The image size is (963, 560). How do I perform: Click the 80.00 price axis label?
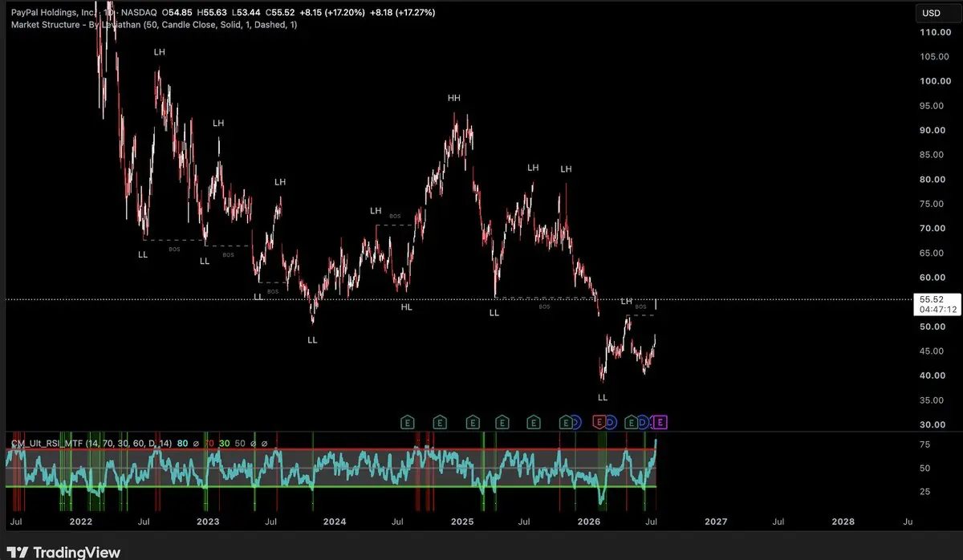(x=934, y=180)
